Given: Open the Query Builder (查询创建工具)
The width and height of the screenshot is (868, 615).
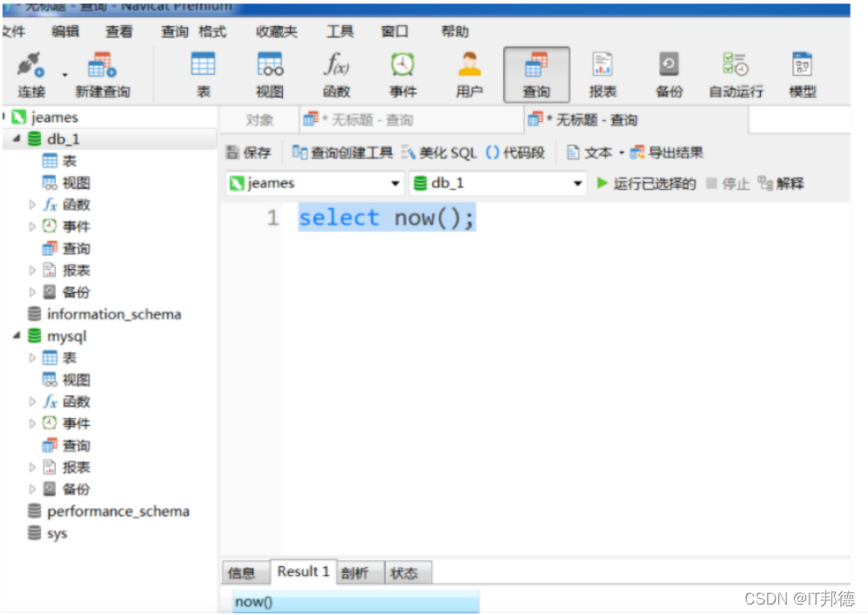Looking at the screenshot, I should 342,152.
